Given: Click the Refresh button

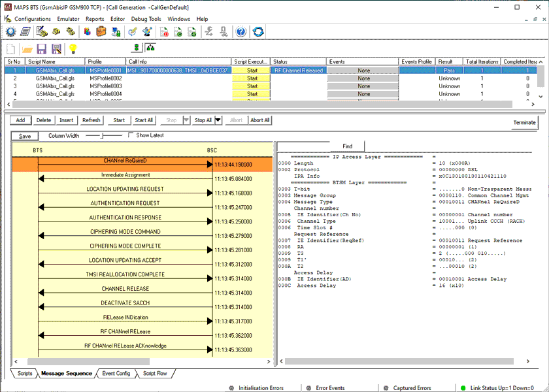Looking at the screenshot, I should click(x=91, y=120).
